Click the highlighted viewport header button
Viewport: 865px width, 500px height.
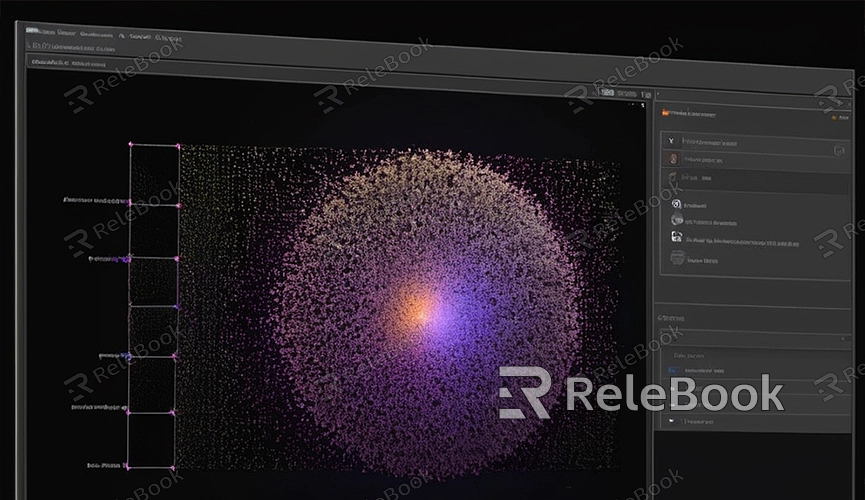(x=607, y=93)
